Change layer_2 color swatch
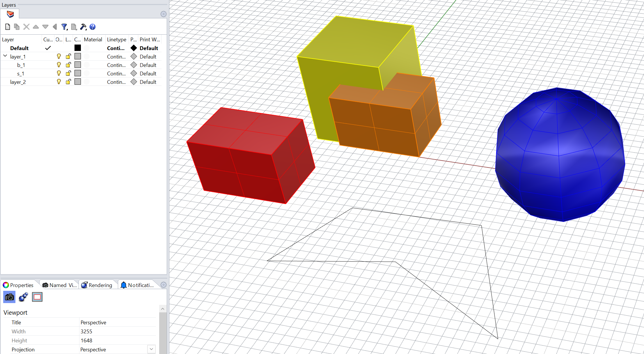 pos(78,82)
